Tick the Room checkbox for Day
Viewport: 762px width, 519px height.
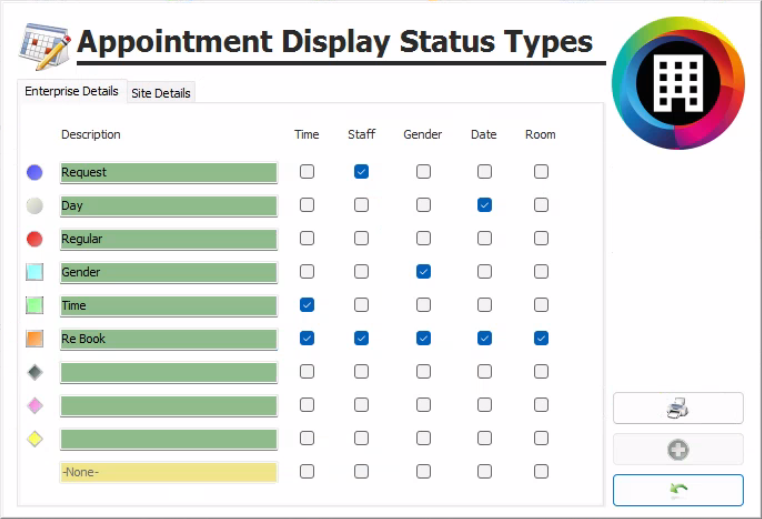pos(541,205)
